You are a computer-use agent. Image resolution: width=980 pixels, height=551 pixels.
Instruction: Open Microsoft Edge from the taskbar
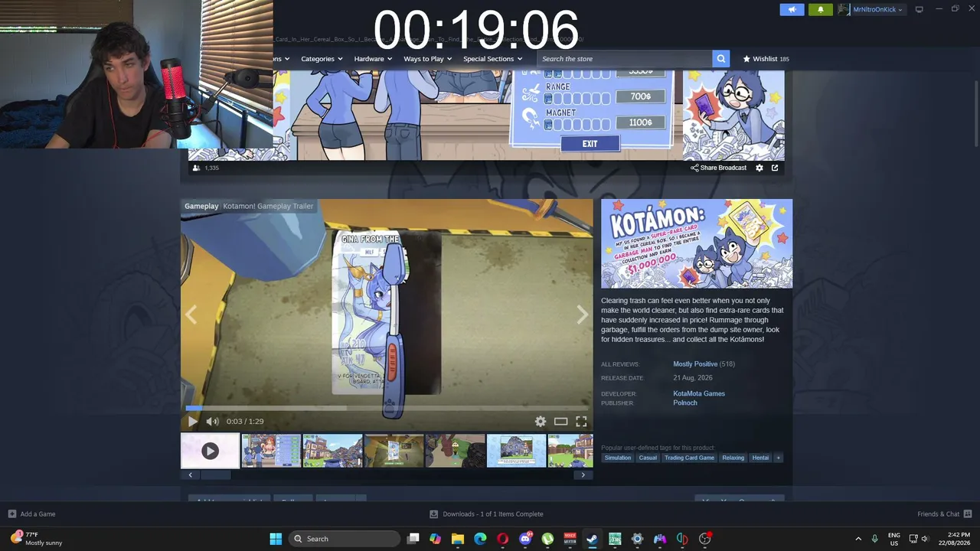coord(480,539)
